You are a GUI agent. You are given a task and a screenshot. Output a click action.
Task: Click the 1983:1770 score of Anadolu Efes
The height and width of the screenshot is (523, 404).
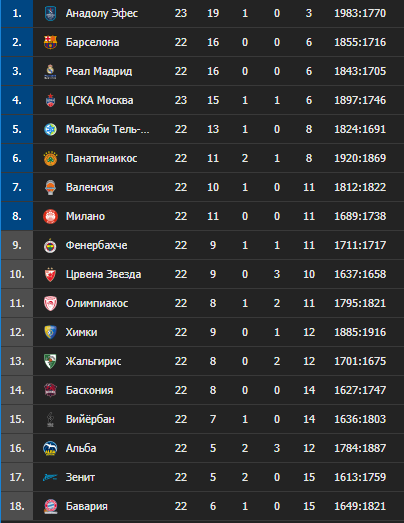360,13
